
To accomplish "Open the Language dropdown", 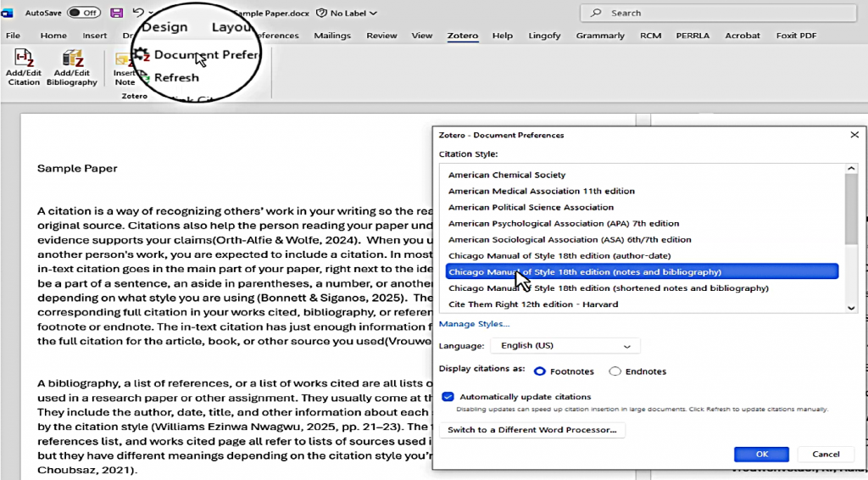I will [x=565, y=346].
